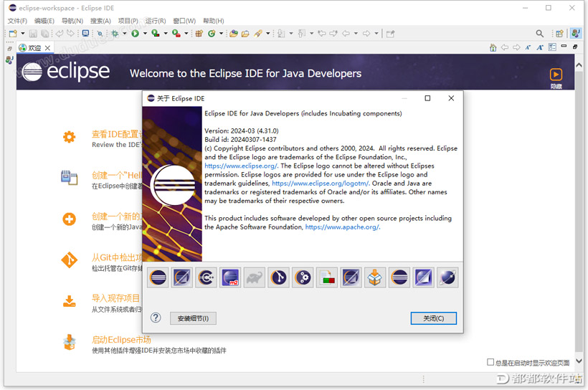Open the eclipse.org/logotm link
This screenshot has height=390, width=588.
click(x=321, y=184)
